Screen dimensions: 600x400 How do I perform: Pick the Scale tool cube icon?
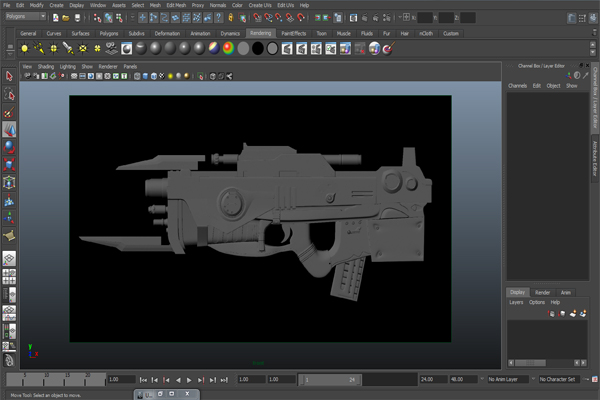pyautogui.click(x=9, y=165)
